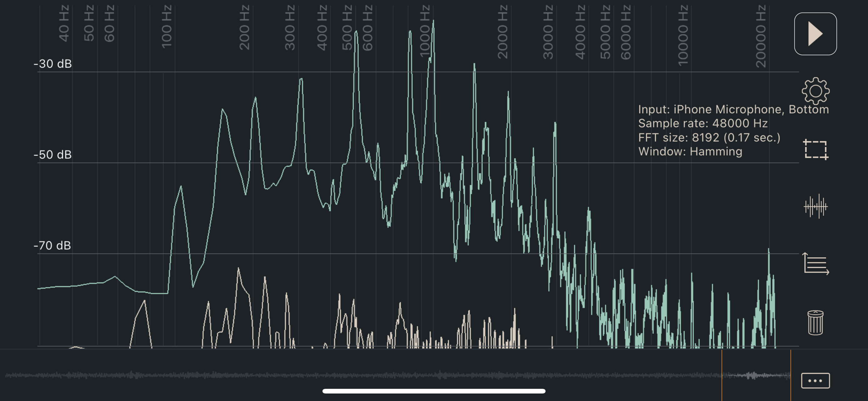
Task: Tap the FFT size 8192 info line
Action: [709, 137]
